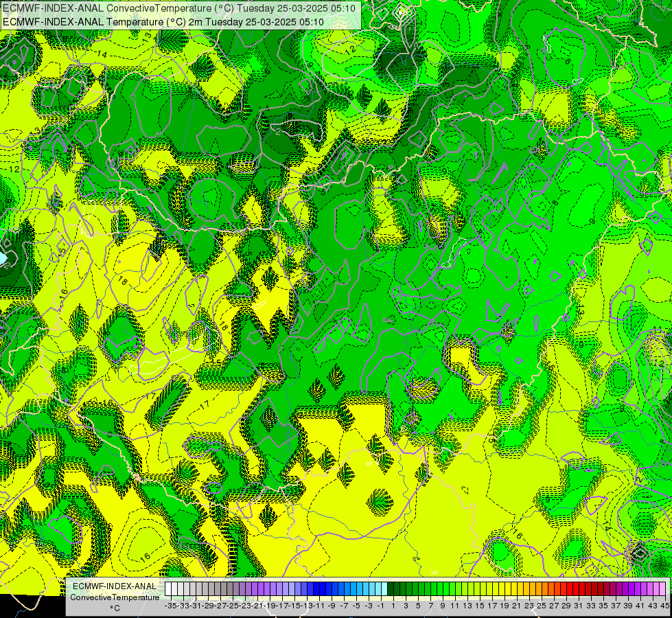Click the legend value 25

[542, 606]
